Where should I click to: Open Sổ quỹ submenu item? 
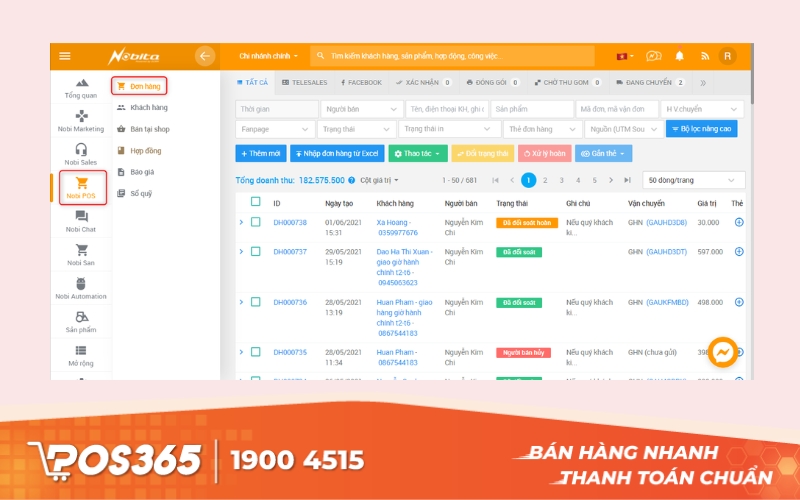pyautogui.click(x=135, y=193)
